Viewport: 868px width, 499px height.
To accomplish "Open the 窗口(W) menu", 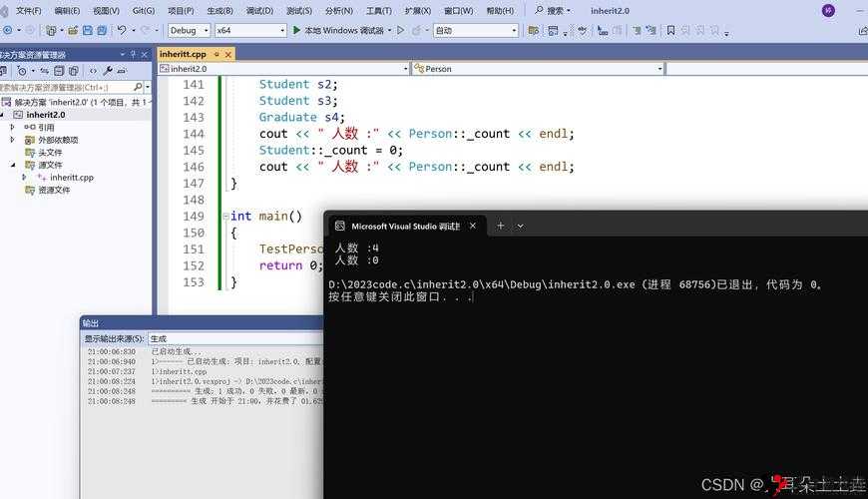I will [458, 11].
